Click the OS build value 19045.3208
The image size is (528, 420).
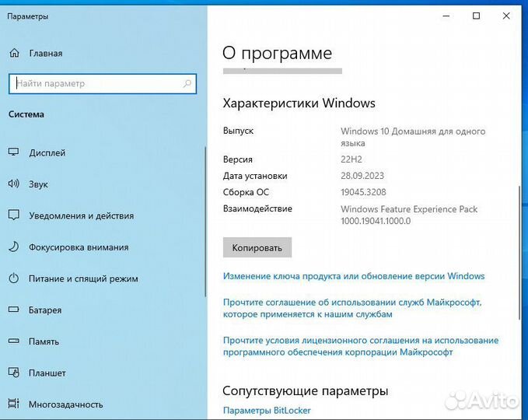(363, 192)
